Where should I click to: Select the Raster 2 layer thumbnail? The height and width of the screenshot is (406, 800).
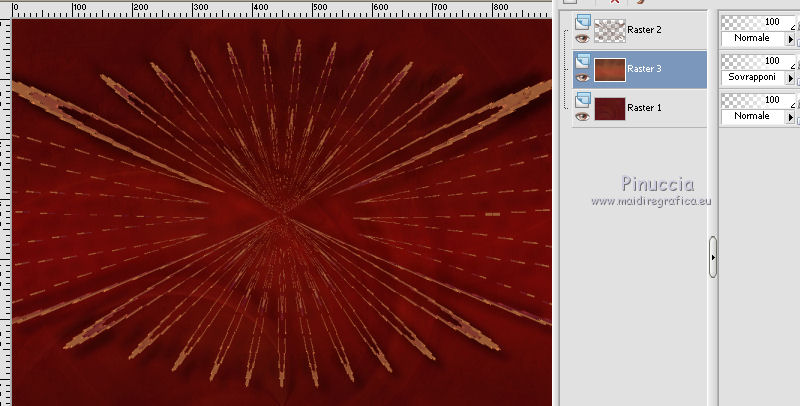610,31
